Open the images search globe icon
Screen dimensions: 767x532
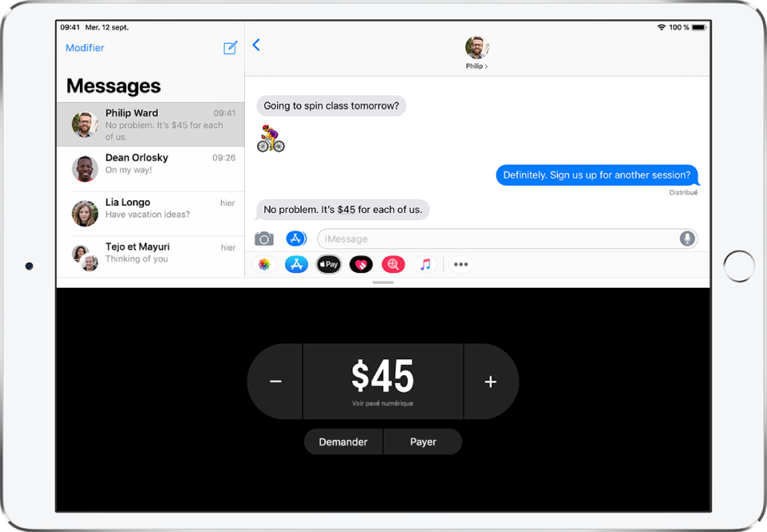393,265
